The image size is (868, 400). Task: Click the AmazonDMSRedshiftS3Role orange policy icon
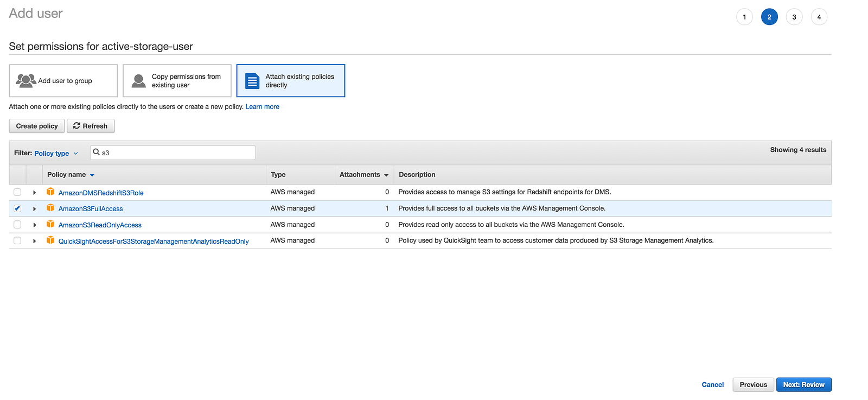50,192
